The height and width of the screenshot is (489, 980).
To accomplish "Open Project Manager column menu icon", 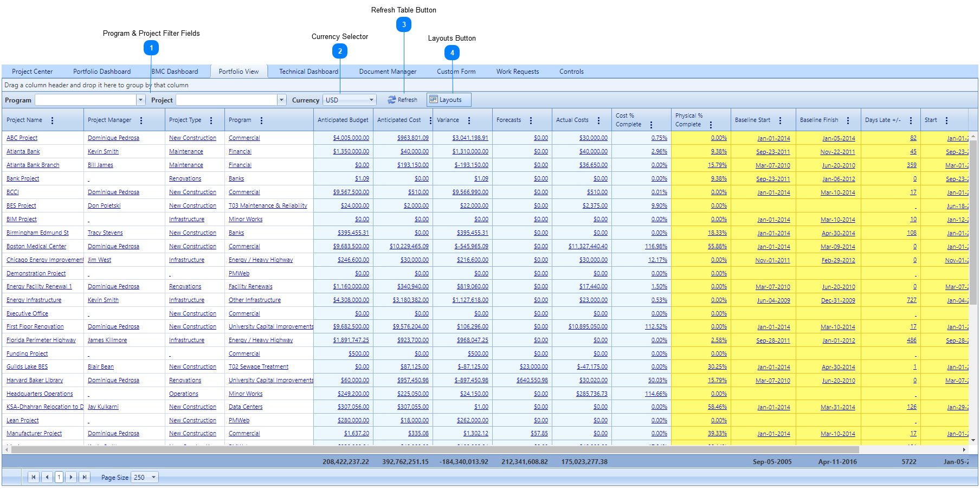I will (141, 120).
